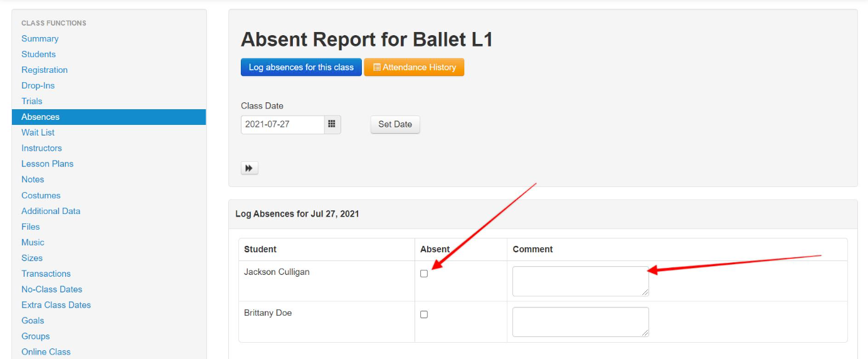
Task: Click the Student column header
Action: tap(260, 250)
